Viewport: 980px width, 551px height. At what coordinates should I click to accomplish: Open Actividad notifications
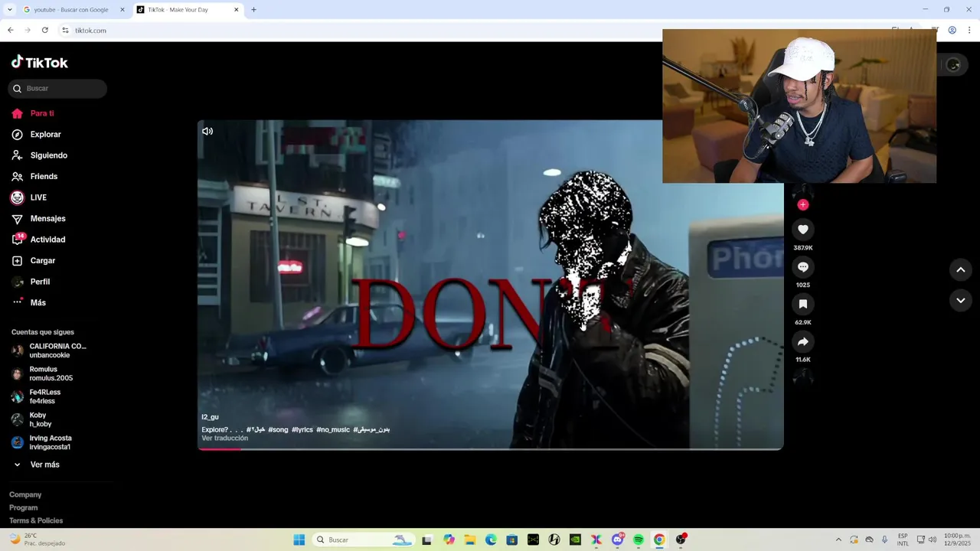(38, 240)
